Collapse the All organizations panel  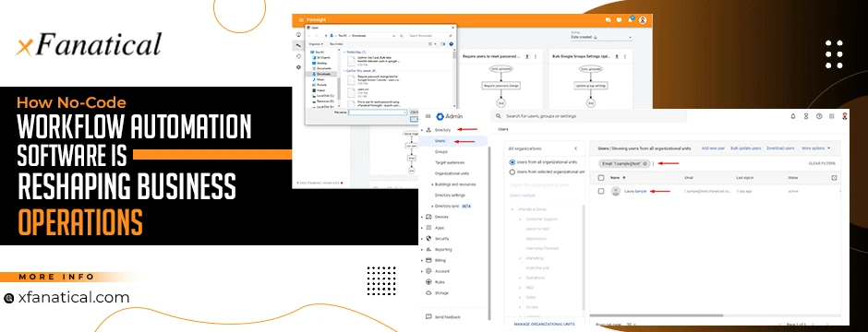(575, 148)
